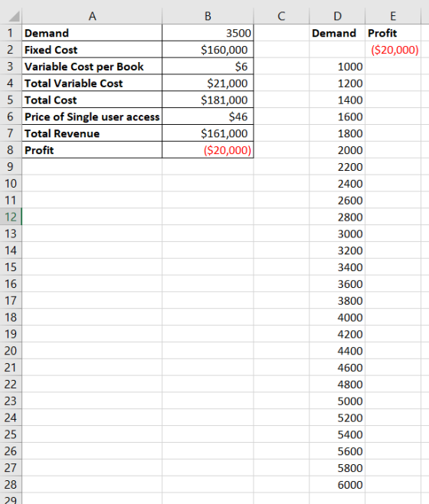Select column E header
The height and width of the screenshot is (504, 429).
coord(393,16)
